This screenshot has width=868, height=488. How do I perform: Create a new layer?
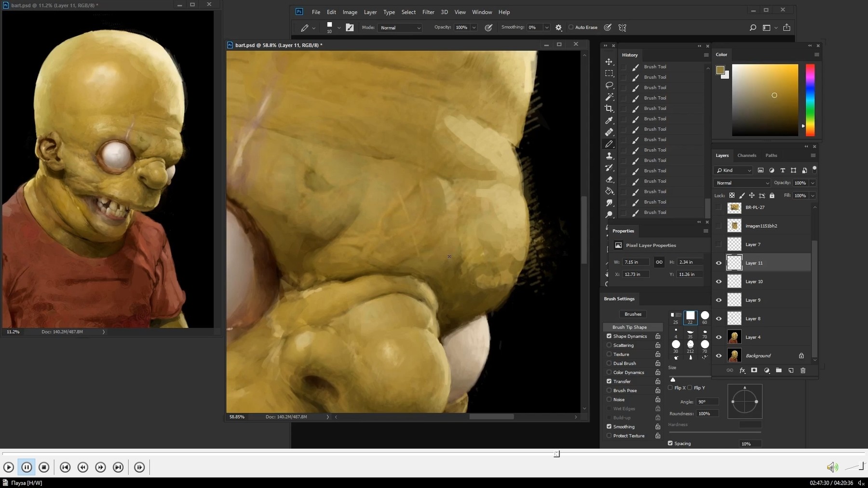[x=791, y=370]
